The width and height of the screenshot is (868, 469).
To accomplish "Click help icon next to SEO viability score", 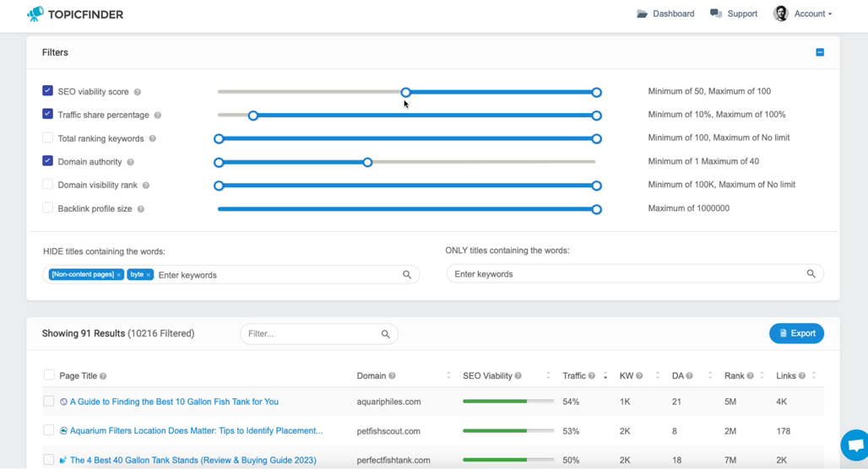I will coord(138,92).
